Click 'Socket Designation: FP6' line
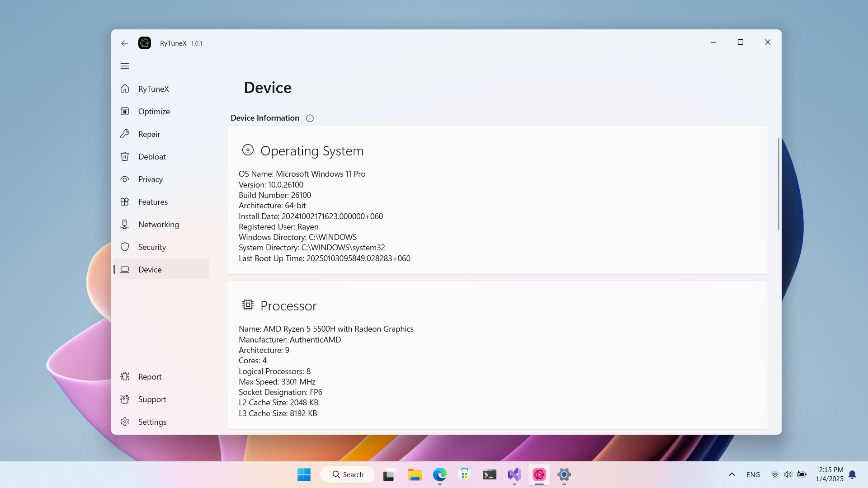 [280, 392]
